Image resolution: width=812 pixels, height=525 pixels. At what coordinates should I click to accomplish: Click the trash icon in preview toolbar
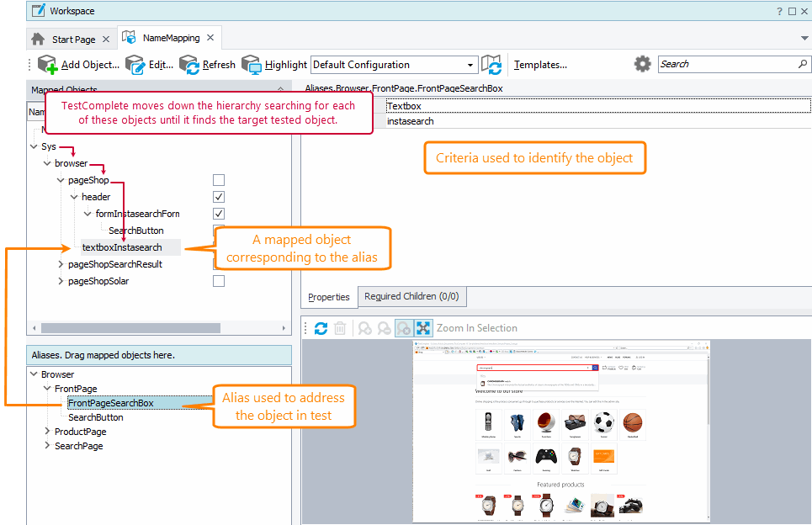[339, 328]
